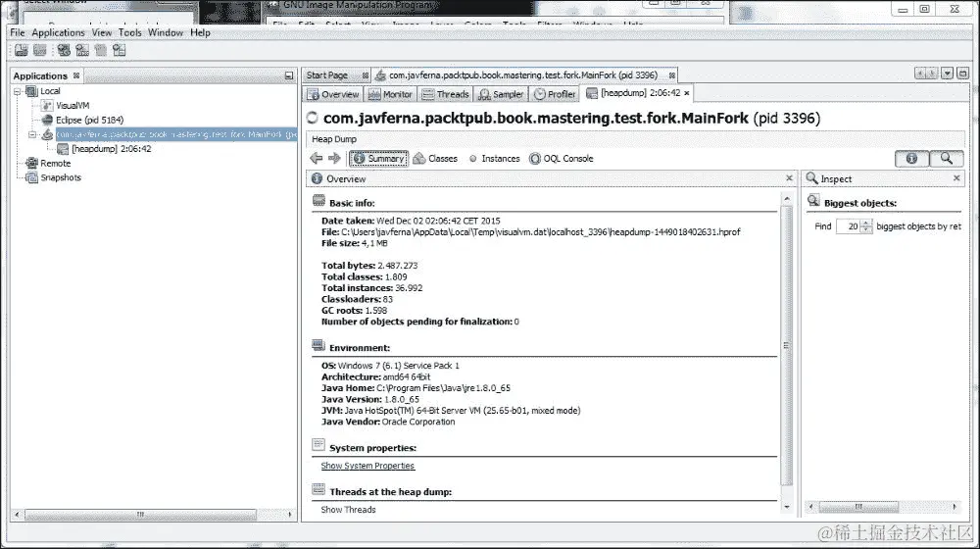Open the document tabs list dropdown arrow

(948, 74)
